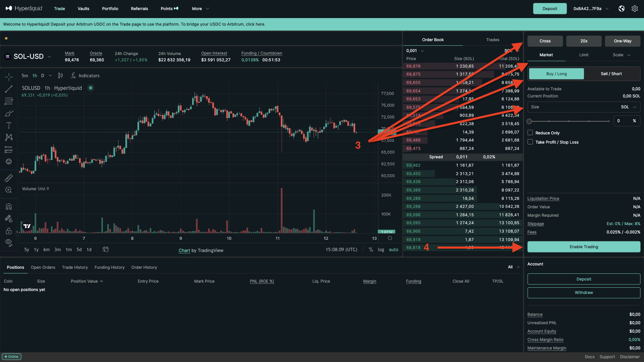Open the order book precision 0,001 dropdown
The height and width of the screenshot is (362, 644).
414,50
